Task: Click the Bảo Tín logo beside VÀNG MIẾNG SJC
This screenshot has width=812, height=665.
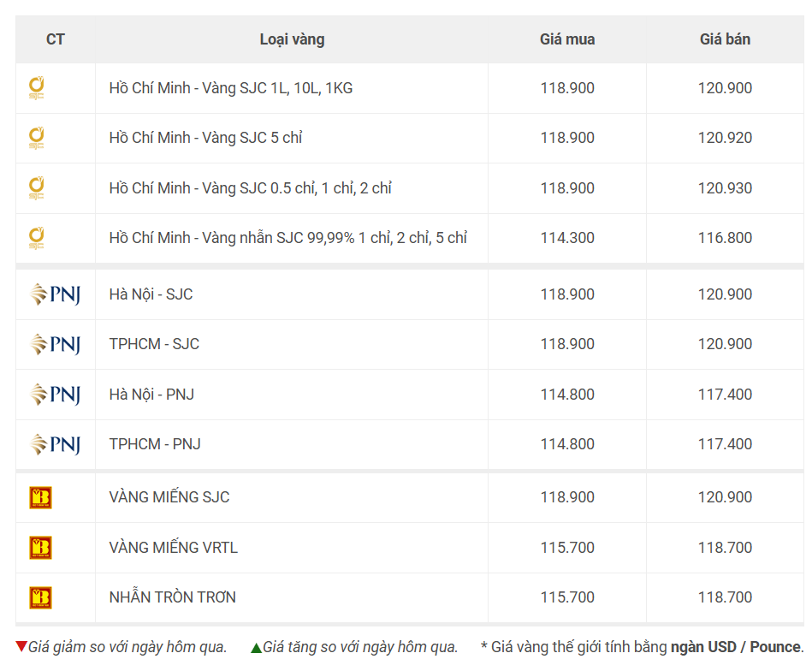Action: [40, 498]
